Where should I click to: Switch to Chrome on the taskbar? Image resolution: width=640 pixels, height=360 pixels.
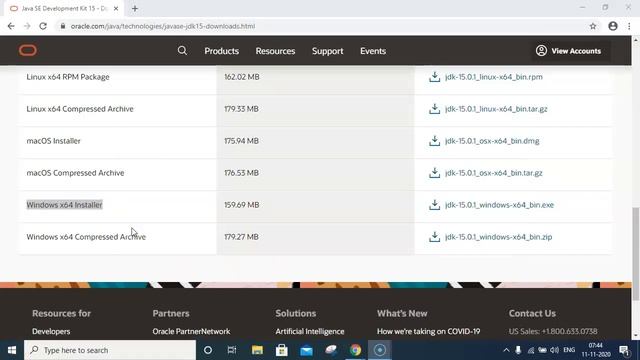[x=355, y=350]
